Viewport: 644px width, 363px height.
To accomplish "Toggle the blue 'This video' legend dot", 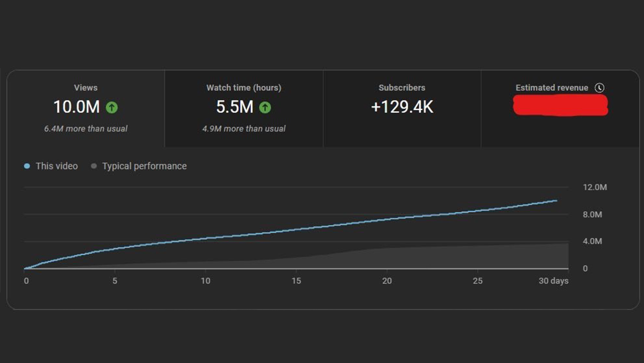I will click(27, 166).
